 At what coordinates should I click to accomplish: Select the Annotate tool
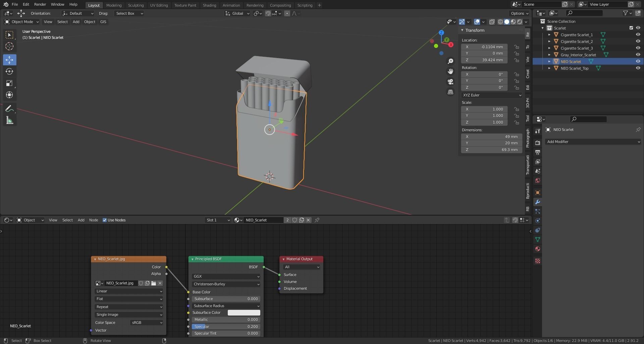(x=9, y=109)
